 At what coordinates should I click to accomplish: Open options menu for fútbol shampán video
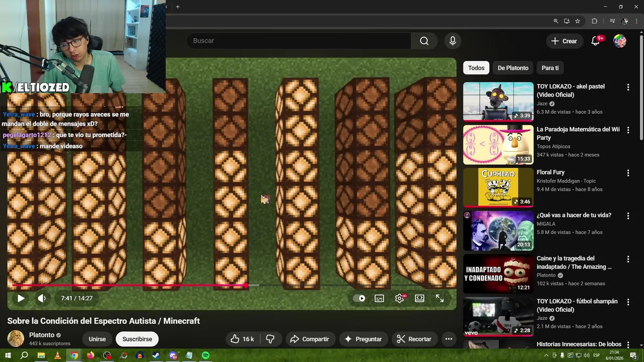pos(628,302)
